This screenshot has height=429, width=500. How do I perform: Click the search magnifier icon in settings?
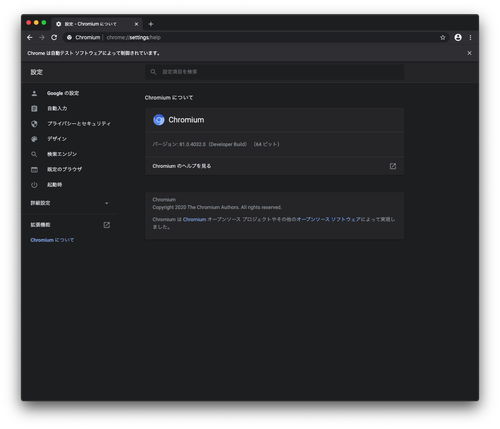point(153,72)
